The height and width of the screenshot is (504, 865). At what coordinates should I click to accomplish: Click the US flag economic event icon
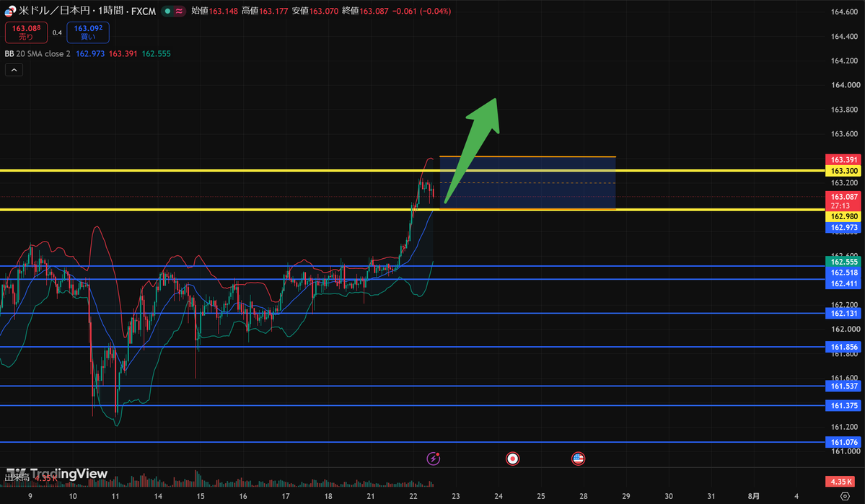pyautogui.click(x=578, y=459)
